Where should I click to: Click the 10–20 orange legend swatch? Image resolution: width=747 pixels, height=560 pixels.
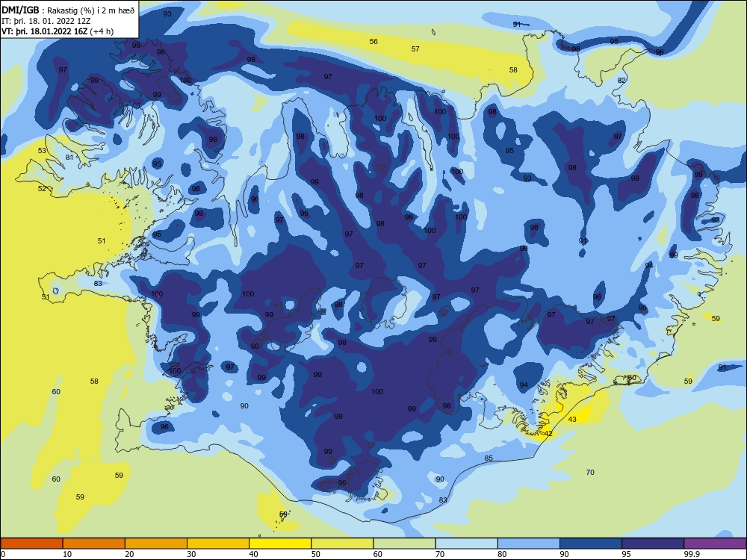click(94, 544)
